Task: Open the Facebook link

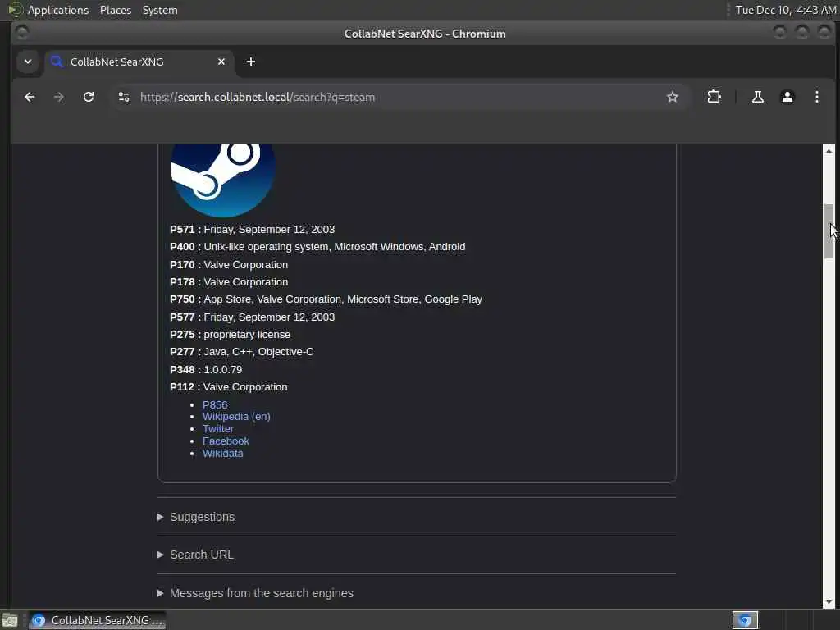Action: point(226,441)
